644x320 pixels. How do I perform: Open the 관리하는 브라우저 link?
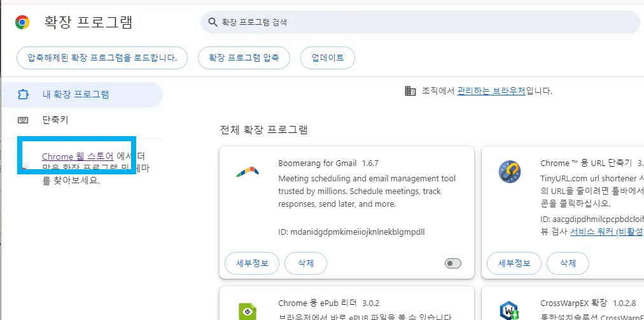pyautogui.click(x=491, y=91)
